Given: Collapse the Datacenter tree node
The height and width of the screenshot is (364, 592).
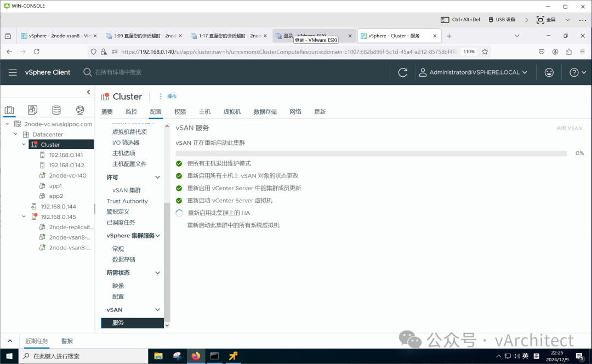Looking at the screenshot, I should tap(15, 134).
